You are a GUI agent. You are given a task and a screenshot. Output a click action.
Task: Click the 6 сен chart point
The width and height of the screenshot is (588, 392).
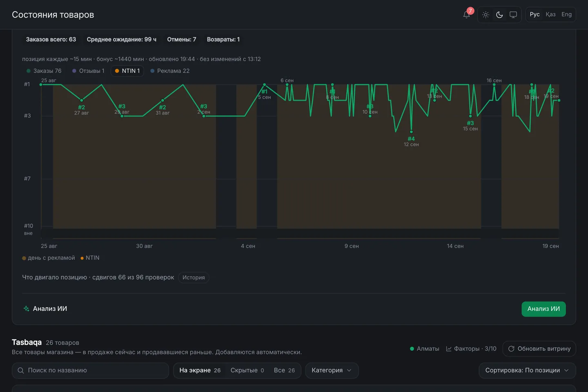287,85
